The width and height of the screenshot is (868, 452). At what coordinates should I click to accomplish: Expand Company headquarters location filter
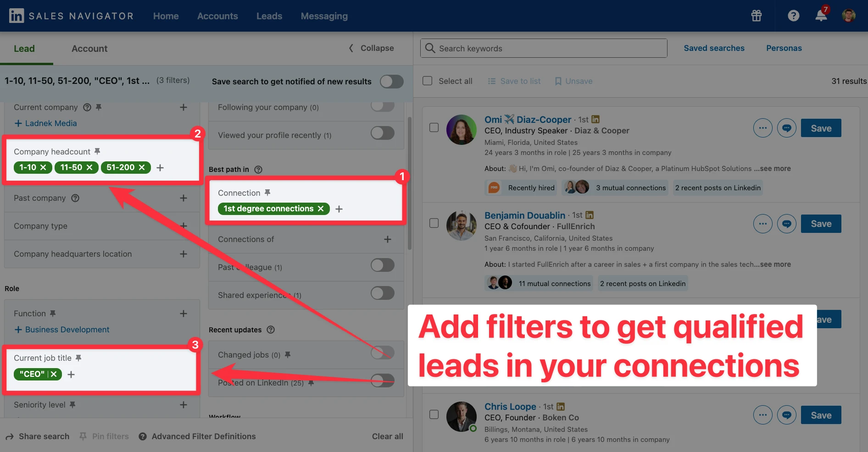tap(184, 254)
